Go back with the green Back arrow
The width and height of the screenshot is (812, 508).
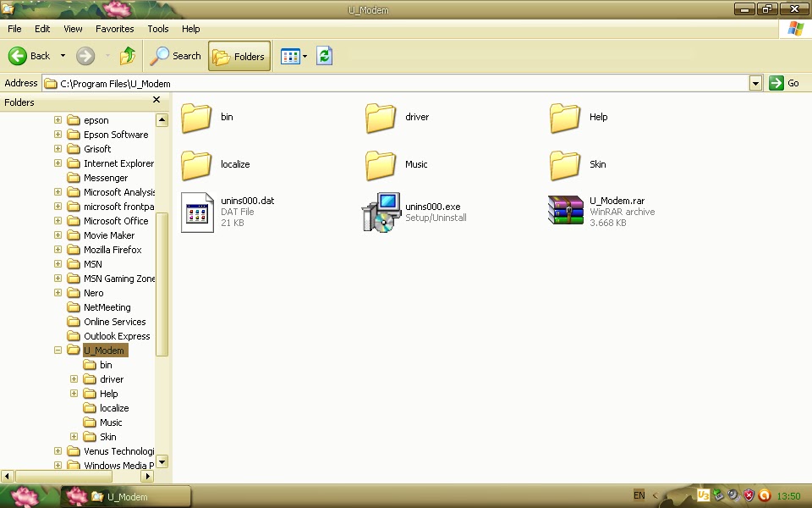(29, 56)
